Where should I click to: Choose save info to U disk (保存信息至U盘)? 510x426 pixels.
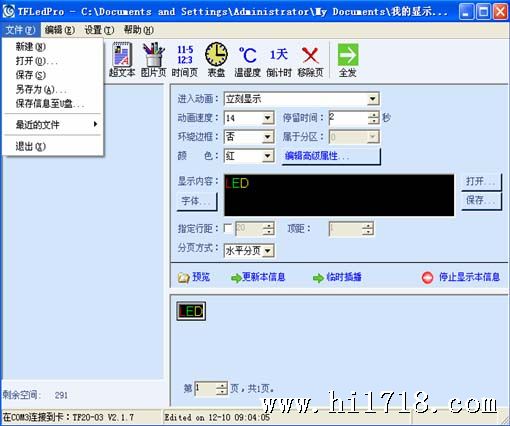pyautogui.click(x=53, y=103)
